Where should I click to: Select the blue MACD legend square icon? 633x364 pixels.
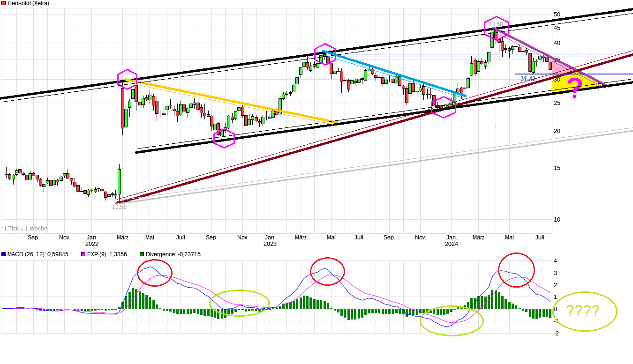point(4,253)
